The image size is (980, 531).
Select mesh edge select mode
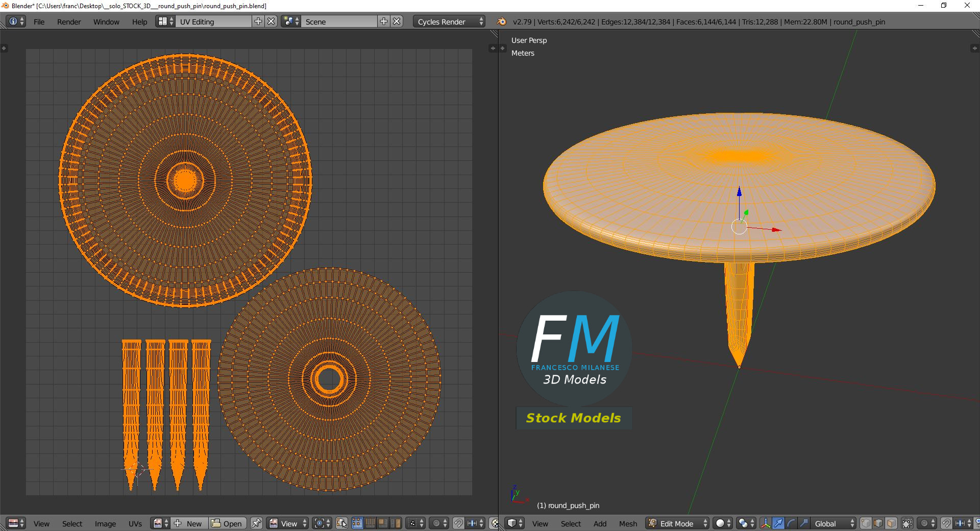click(878, 523)
